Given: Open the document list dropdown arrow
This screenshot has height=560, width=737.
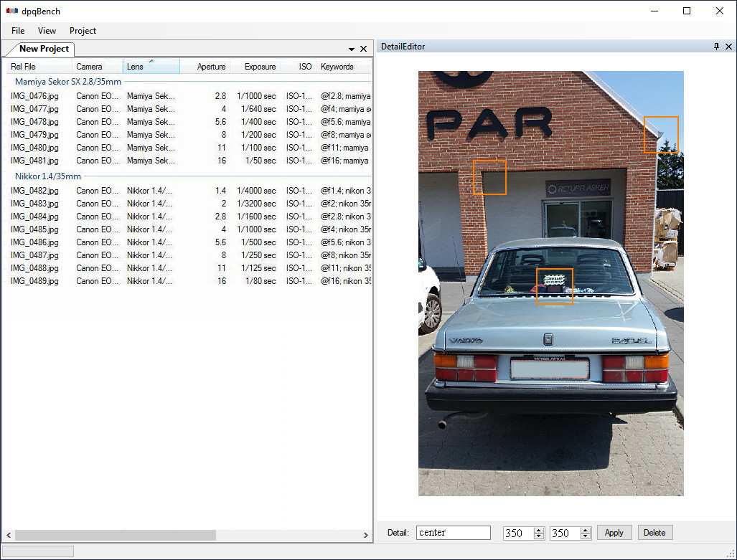Looking at the screenshot, I should pyautogui.click(x=352, y=49).
